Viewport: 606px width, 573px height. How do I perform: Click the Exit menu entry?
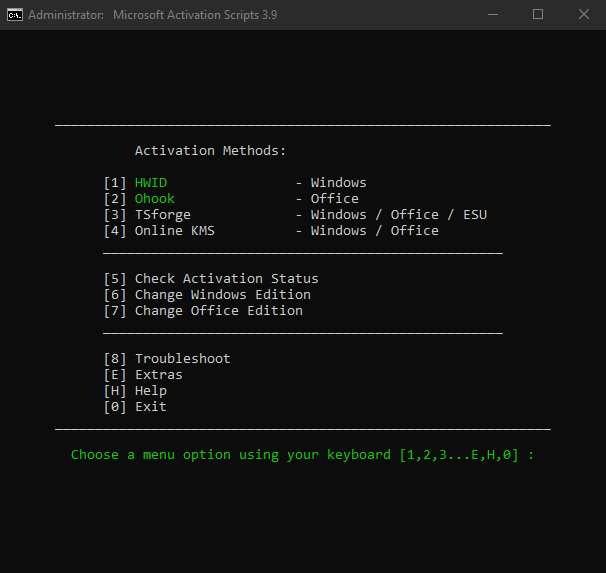point(151,407)
